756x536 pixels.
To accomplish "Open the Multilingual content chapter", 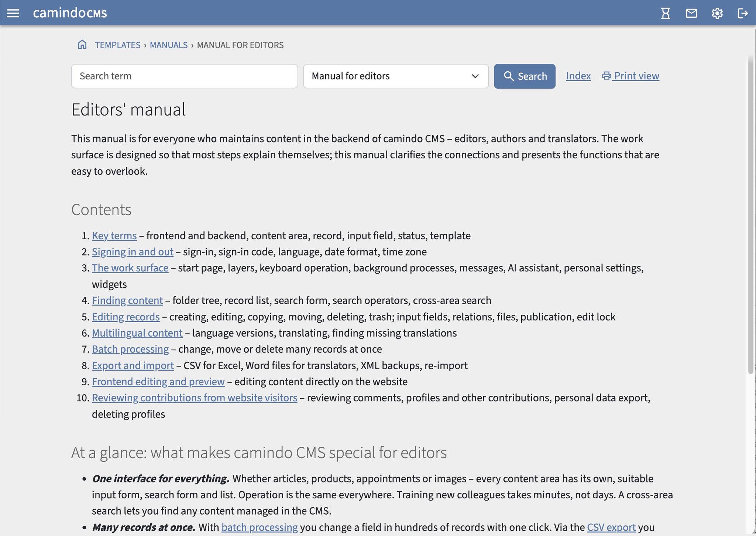I will point(137,333).
